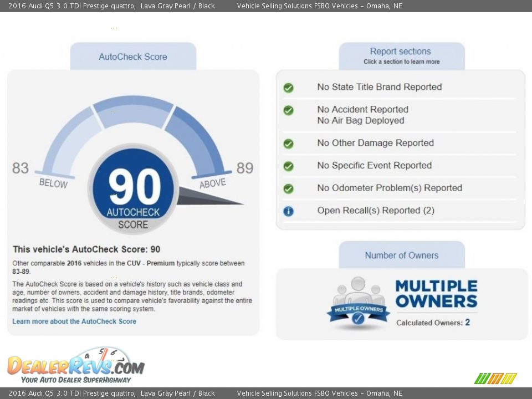The image size is (532, 399).
Task: Follow Learn more about the AutoCheck Score link
Action: pos(74,321)
